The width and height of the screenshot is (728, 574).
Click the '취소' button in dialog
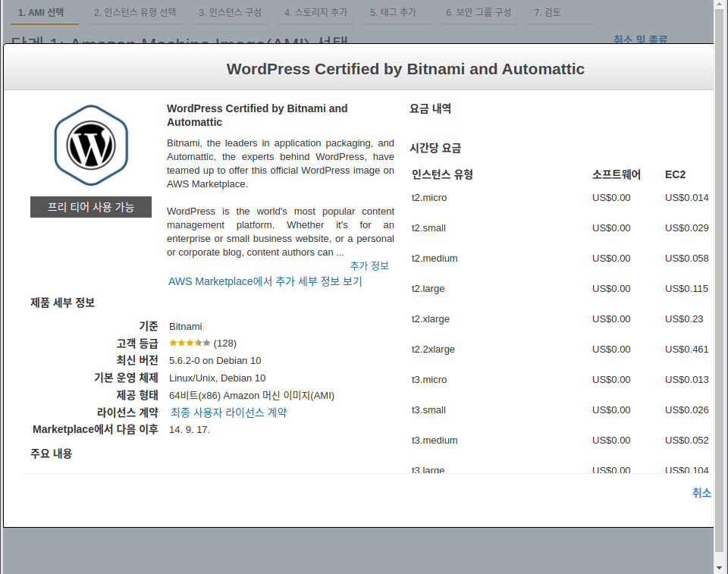701,493
